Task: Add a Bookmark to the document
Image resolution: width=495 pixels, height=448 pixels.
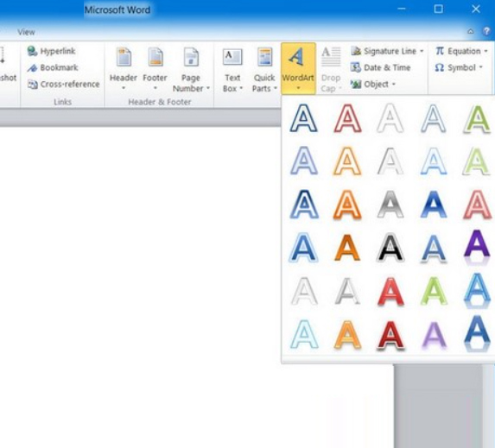Action: click(53, 67)
